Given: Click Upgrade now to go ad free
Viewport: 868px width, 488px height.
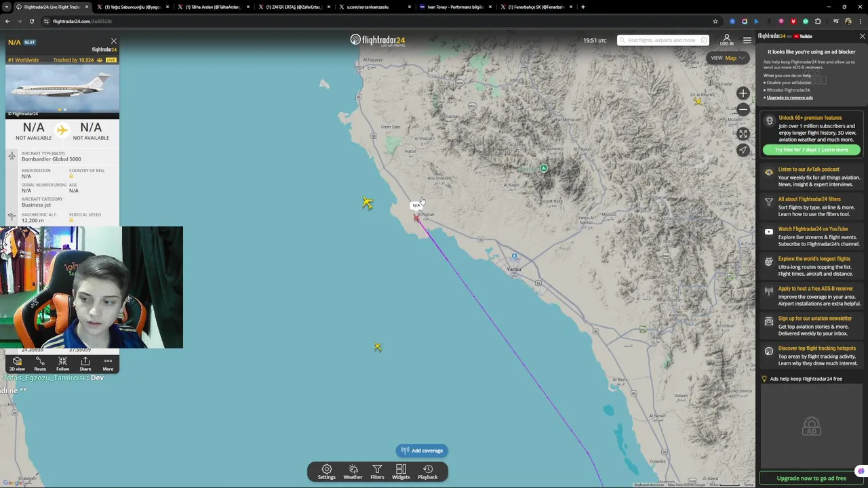Looking at the screenshot, I should pyautogui.click(x=811, y=479).
